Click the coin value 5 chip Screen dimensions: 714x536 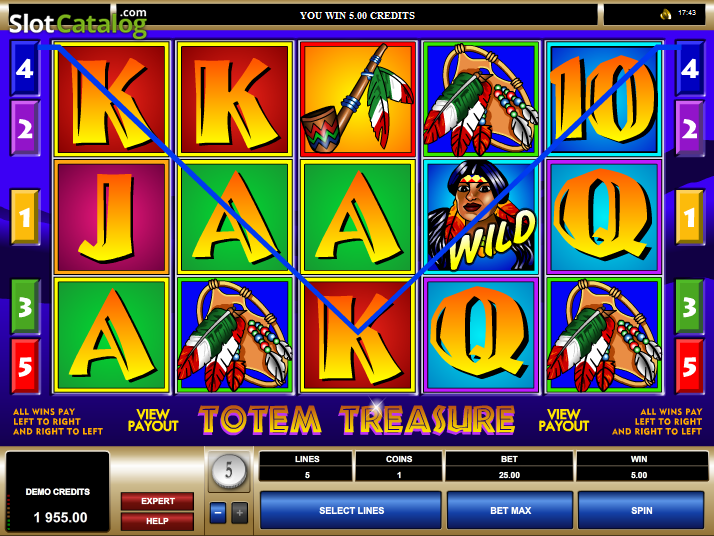(x=229, y=470)
